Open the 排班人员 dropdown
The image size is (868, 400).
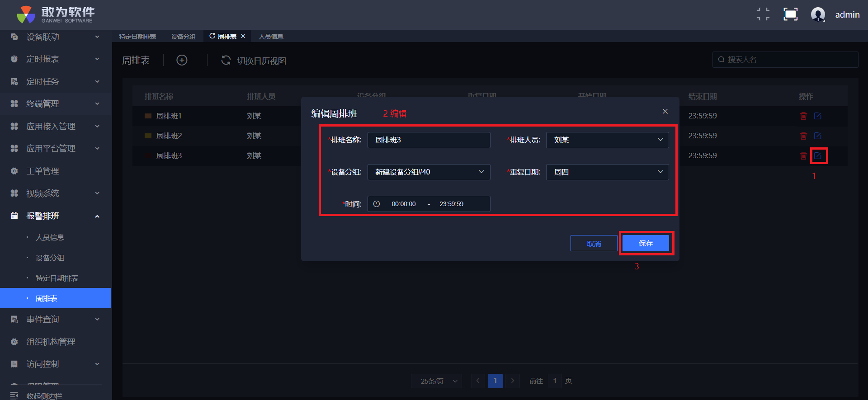coord(607,140)
